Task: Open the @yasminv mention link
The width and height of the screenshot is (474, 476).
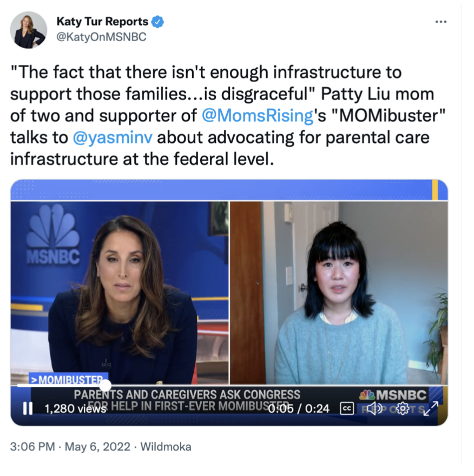Action: pos(113,137)
